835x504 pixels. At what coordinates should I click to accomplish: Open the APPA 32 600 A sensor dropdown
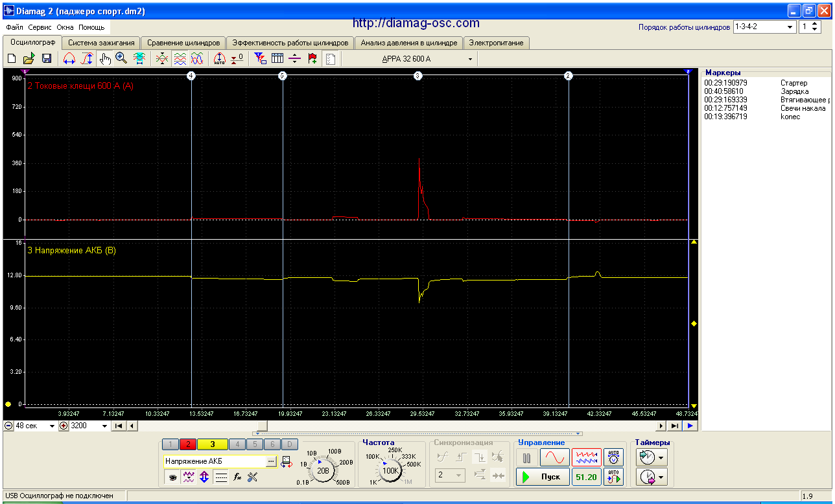471,59
